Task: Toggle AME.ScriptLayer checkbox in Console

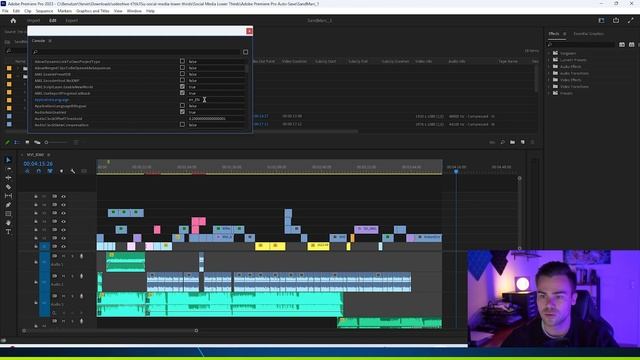Action: 182,87
